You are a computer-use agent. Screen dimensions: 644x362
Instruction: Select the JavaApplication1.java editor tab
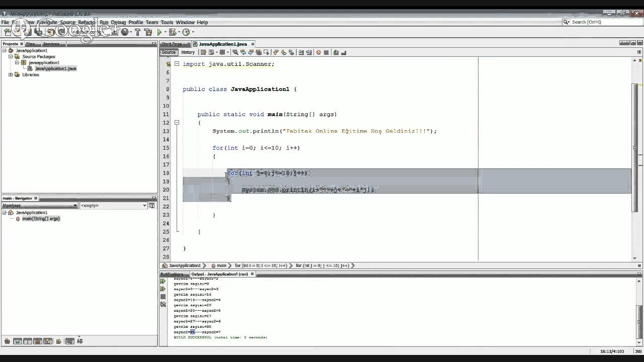[x=222, y=44]
